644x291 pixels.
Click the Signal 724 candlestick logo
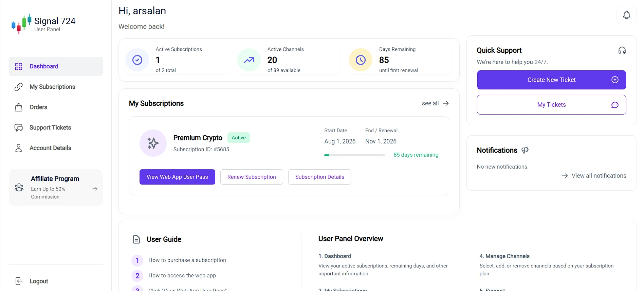[x=21, y=24]
